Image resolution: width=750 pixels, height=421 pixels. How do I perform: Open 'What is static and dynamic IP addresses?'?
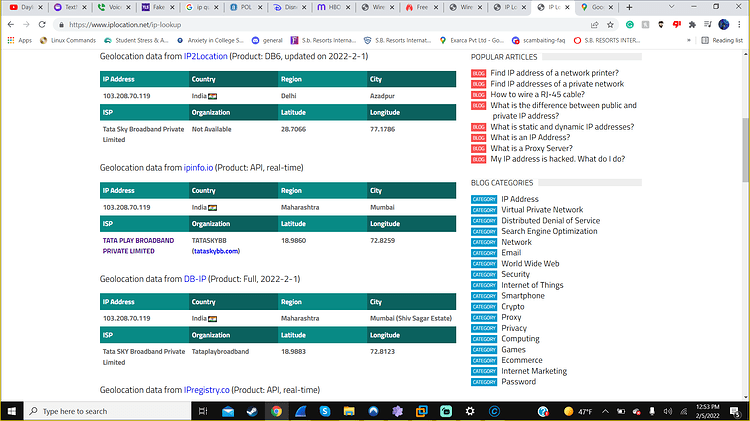coord(562,127)
